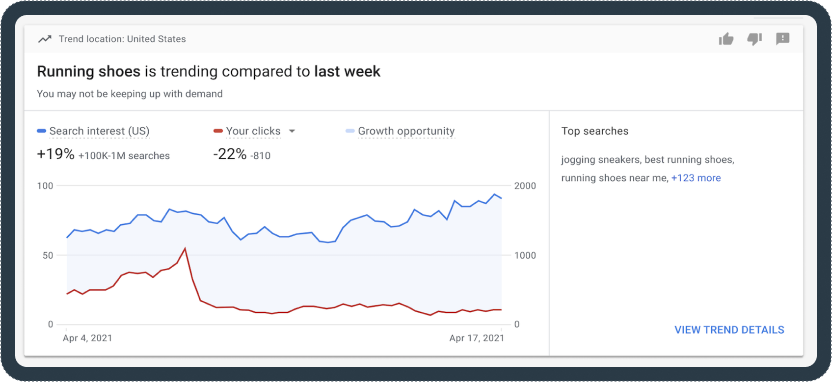Click the Running shoes is trending headline

[x=209, y=71]
